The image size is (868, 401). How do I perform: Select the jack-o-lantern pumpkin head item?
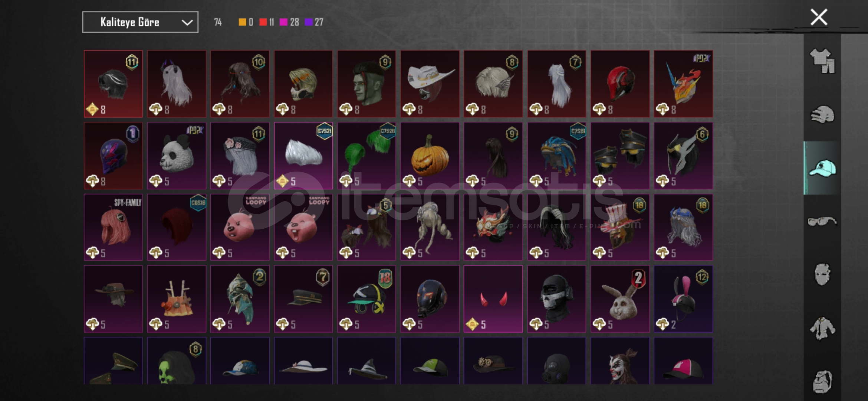click(430, 156)
